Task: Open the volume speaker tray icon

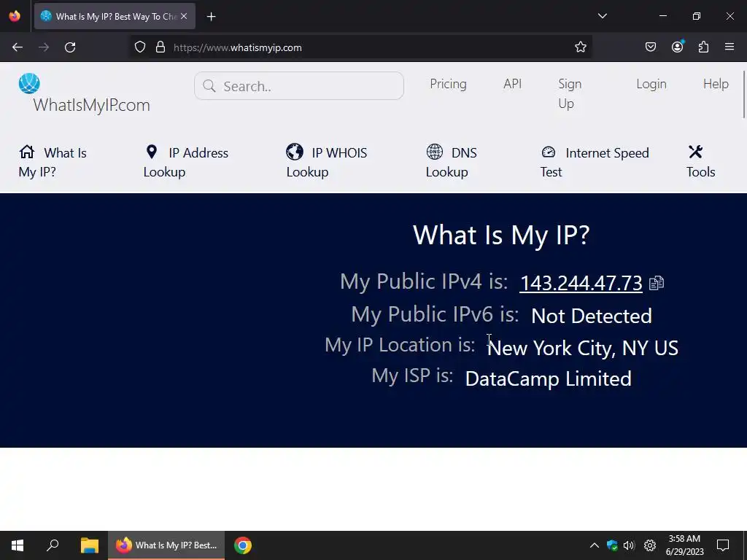Action: tap(629, 545)
